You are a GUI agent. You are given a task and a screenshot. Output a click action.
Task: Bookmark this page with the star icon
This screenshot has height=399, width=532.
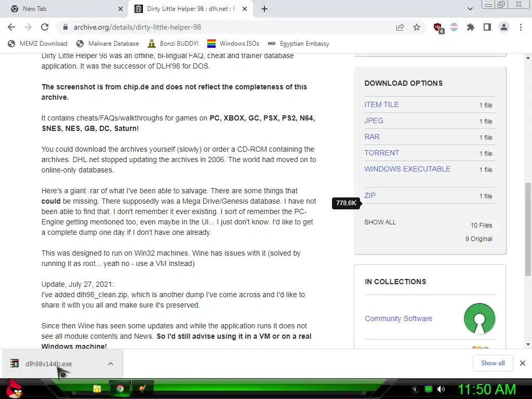pyautogui.click(x=417, y=27)
